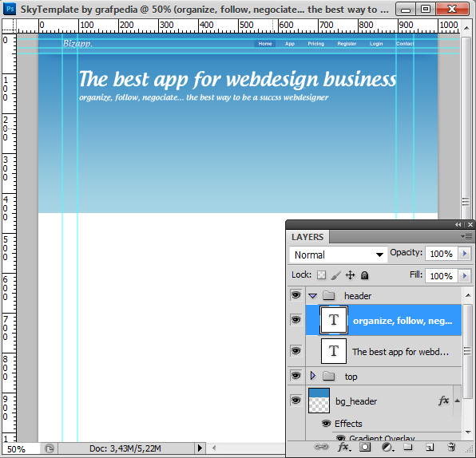Toggle visibility of bg_header layer
The image size is (476, 458).
click(x=296, y=401)
